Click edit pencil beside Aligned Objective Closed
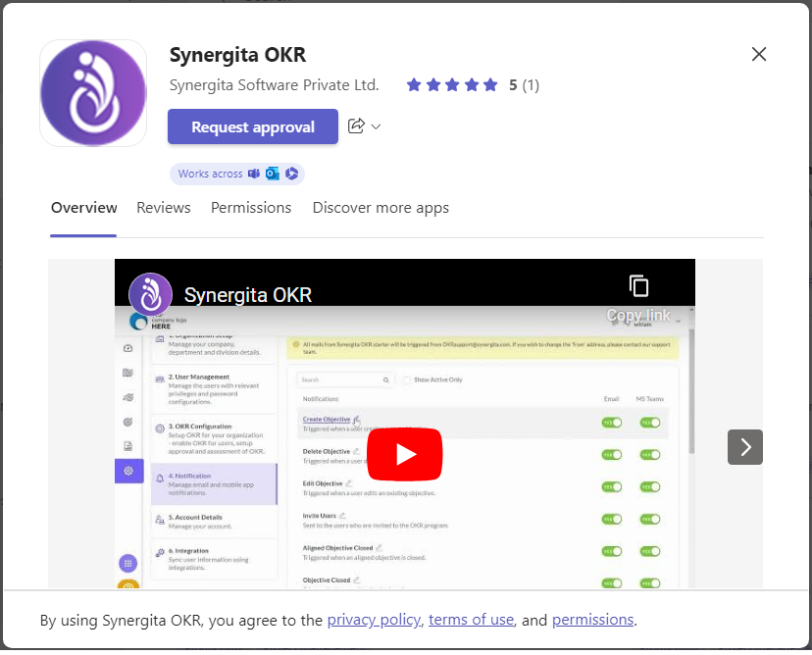The image size is (812, 655). [x=380, y=548]
